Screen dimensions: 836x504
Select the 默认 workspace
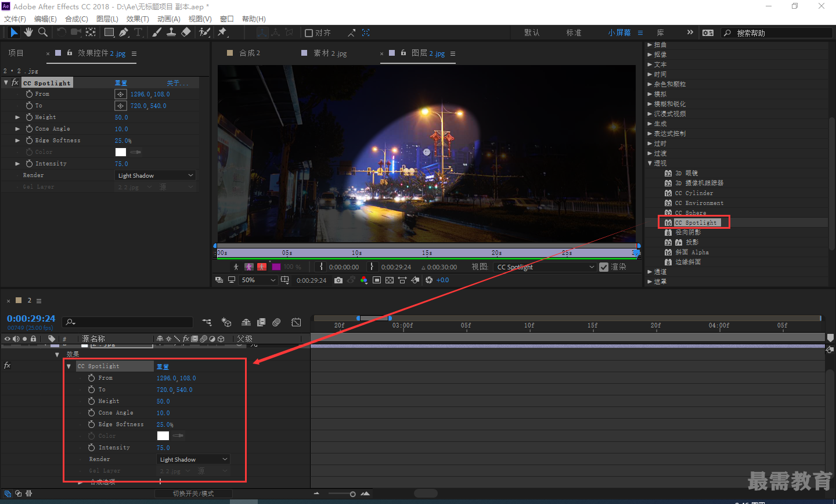[x=532, y=33]
